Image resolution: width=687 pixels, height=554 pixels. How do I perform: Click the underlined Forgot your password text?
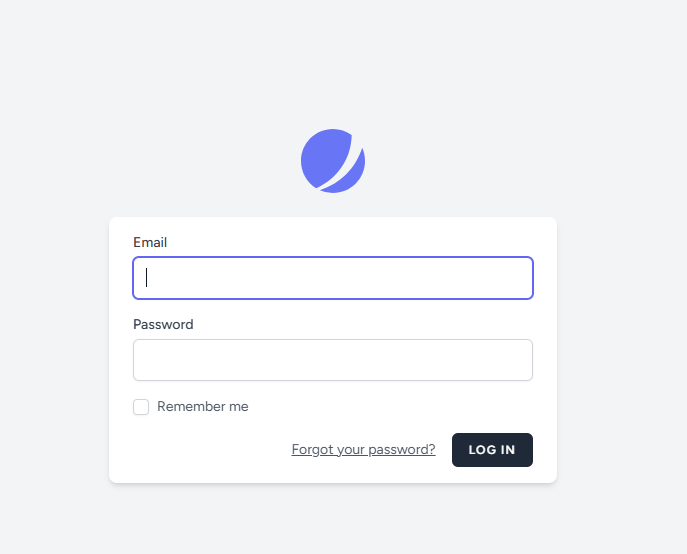pyautogui.click(x=363, y=450)
